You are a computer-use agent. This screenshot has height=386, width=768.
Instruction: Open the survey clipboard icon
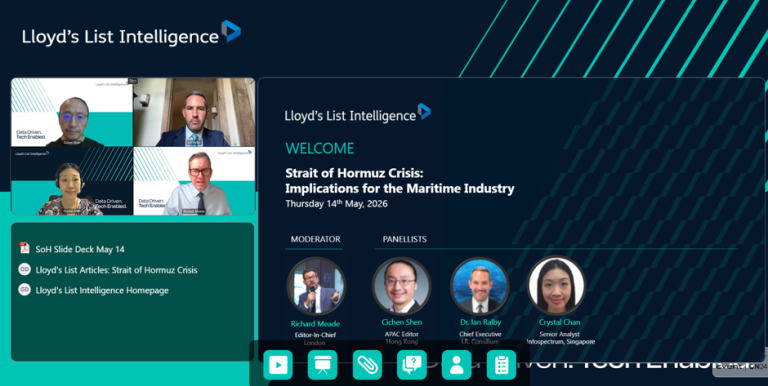[502, 364]
